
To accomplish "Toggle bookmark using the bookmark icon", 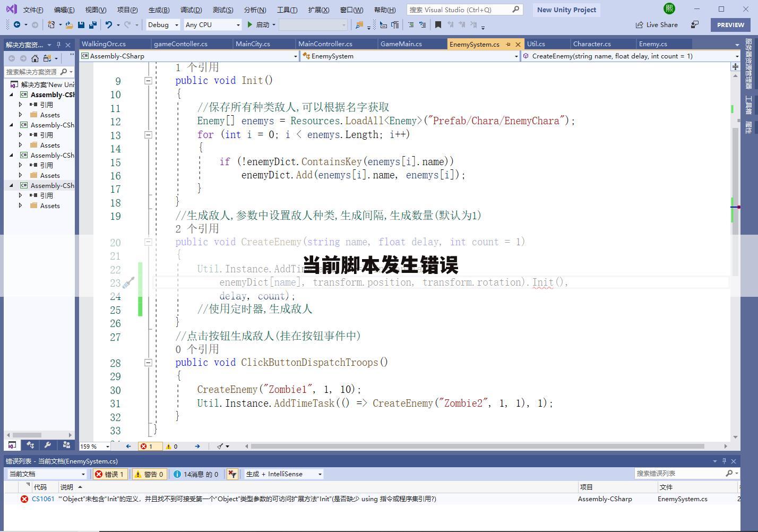I will (x=438, y=24).
